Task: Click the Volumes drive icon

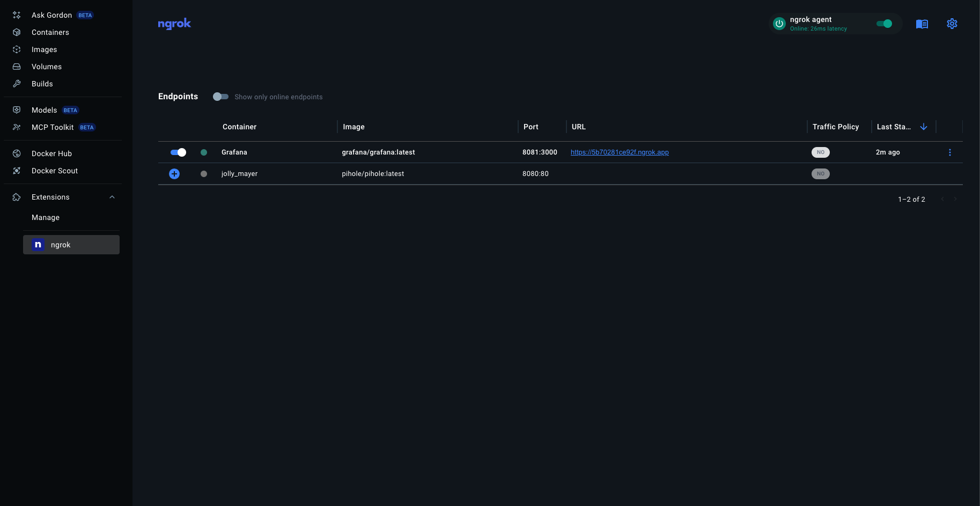Action: click(x=17, y=67)
